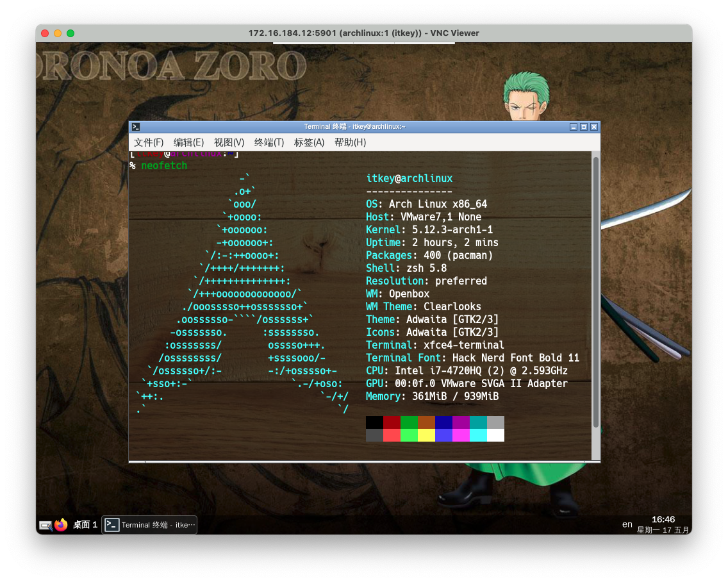Click the white color block
The height and width of the screenshot is (582, 728).
495,435
